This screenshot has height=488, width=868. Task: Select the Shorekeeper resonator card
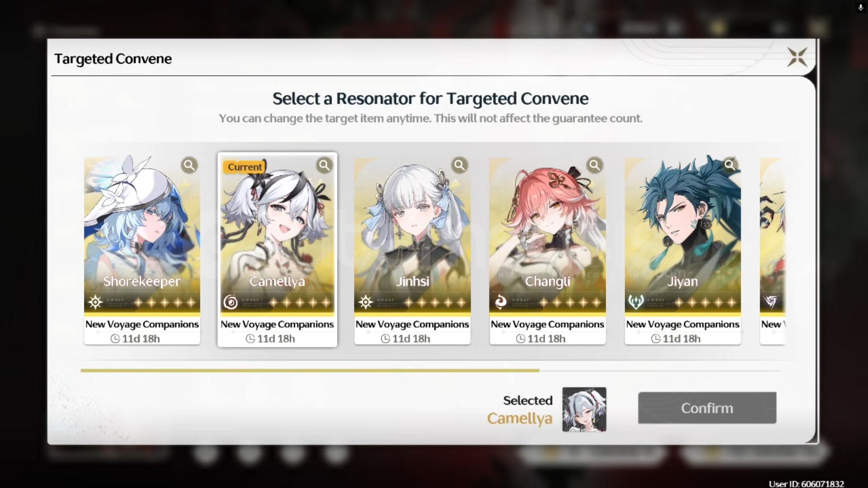click(x=142, y=250)
